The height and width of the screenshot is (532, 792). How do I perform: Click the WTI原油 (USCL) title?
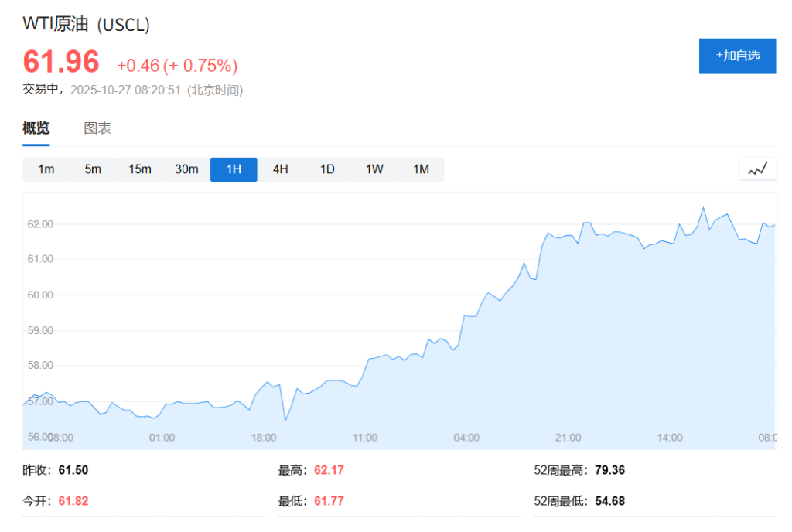coord(86,25)
